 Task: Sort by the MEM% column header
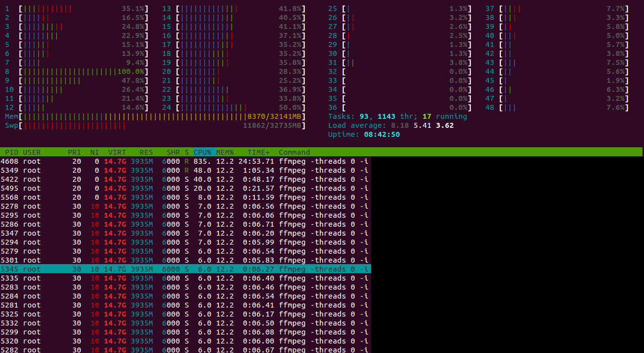[225, 152]
